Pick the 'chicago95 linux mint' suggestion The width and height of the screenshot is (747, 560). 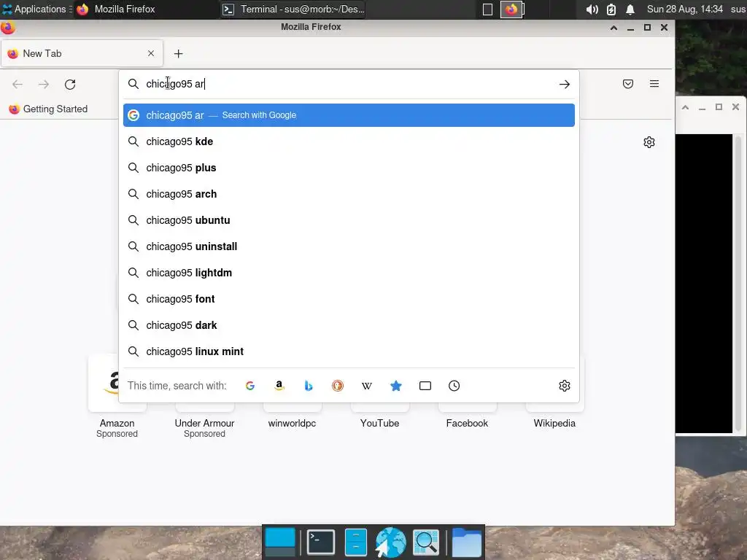point(349,351)
